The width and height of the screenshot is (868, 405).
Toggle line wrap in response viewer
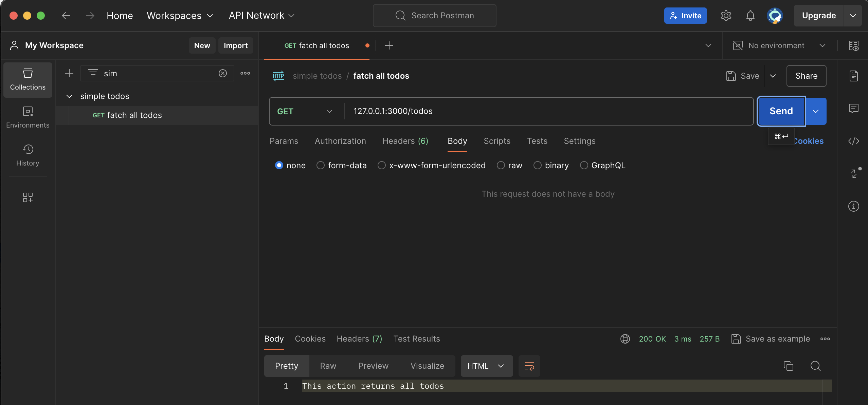coord(529,366)
